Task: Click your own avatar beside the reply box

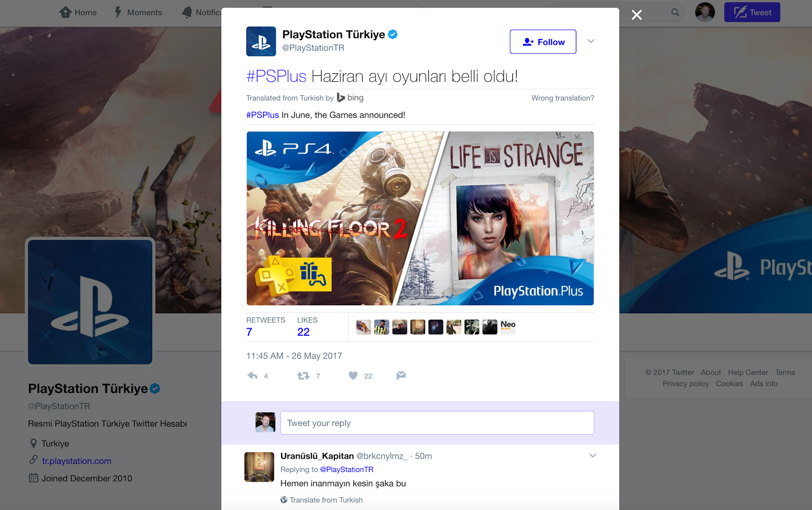Action: pyautogui.click(x=266, y=422)
